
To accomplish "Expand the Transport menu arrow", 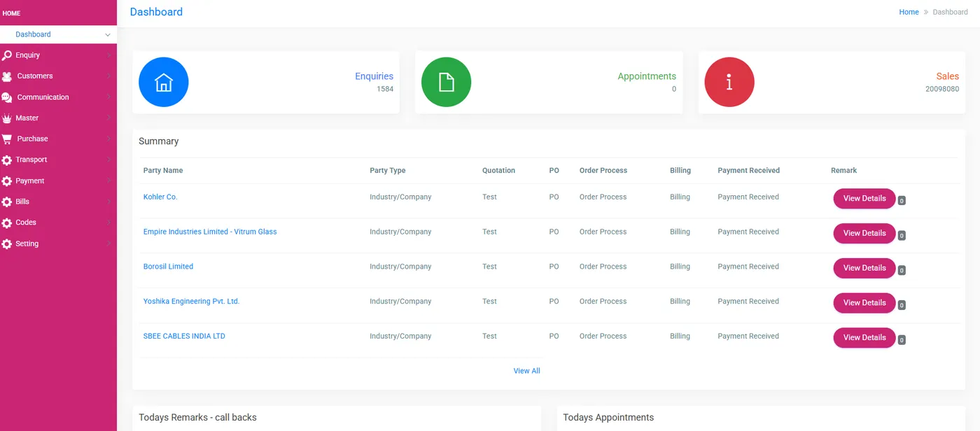I will pyautogui.click(x=109, y=160).
